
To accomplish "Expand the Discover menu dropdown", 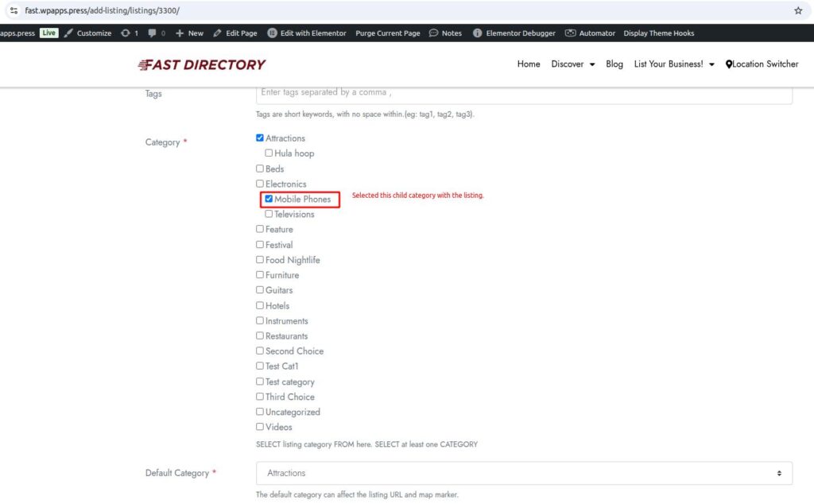I will pos(572,64).
